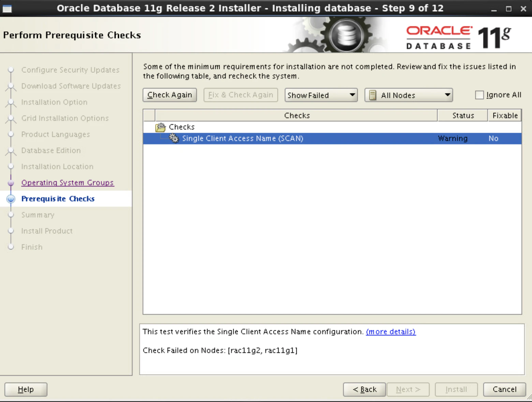Select the Installation Location step
The height and width of the screenshot is (402, 532).
pyautogui.click(x=57, y=167)
